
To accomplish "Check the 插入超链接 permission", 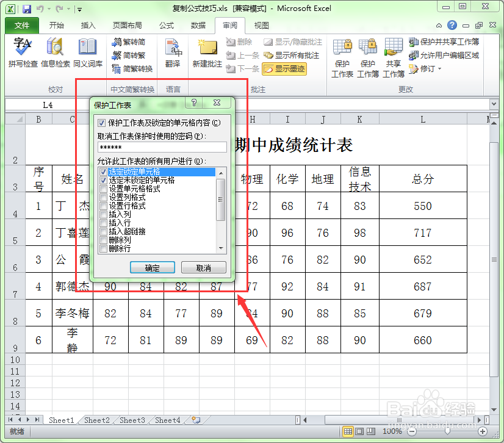I will tap(103, 231).
